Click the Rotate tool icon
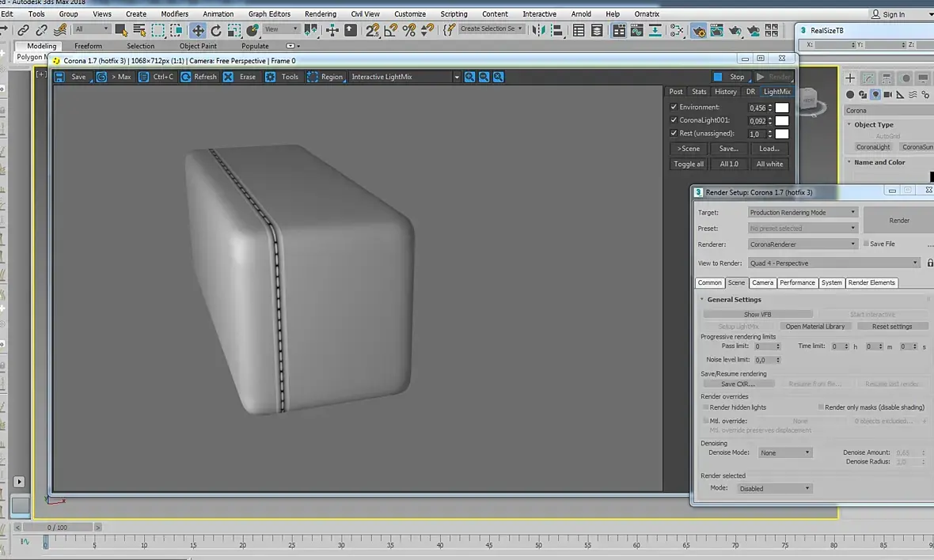The height and width of the screenshot is (560, 934). (216, 30)
